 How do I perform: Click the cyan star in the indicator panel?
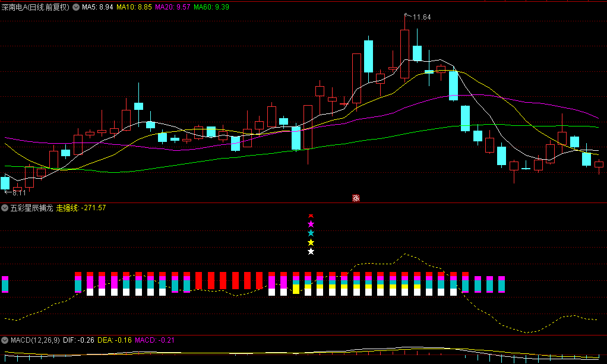coord(311,233)
